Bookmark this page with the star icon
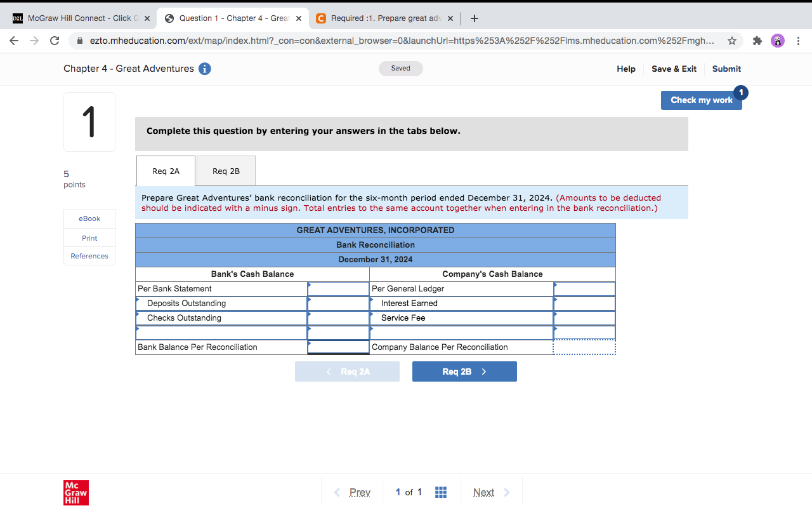Viewport: 812px width, 508px height. click(732, 41)
